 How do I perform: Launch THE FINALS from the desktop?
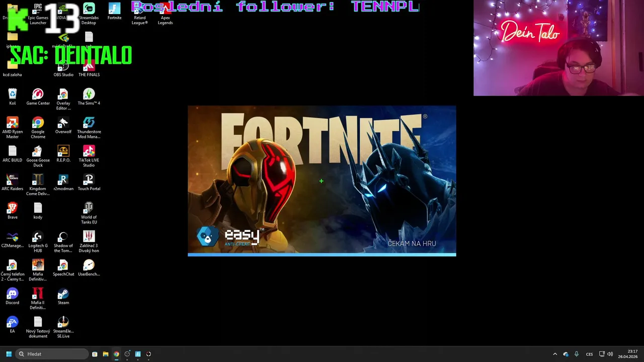coord(89,69)
